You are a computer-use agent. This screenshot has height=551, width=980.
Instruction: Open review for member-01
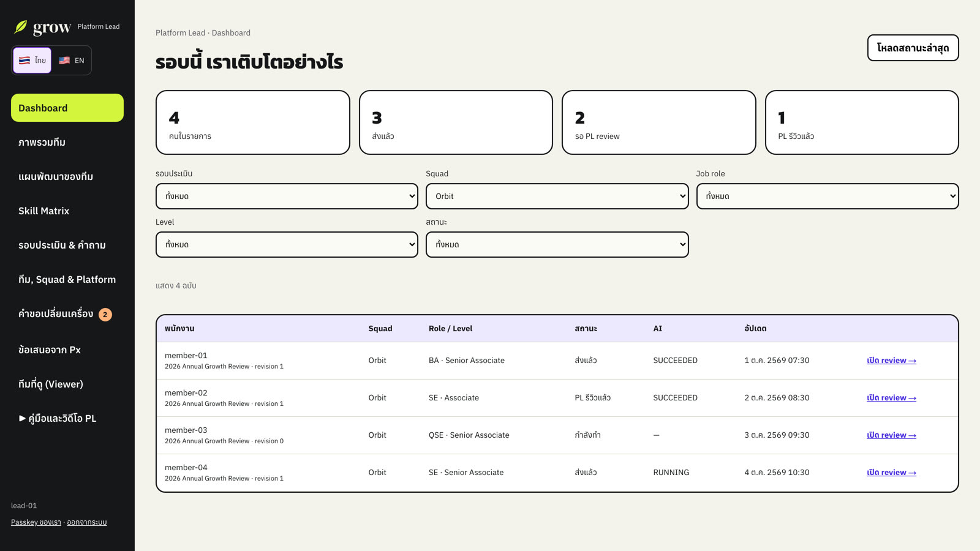point(891,361)
